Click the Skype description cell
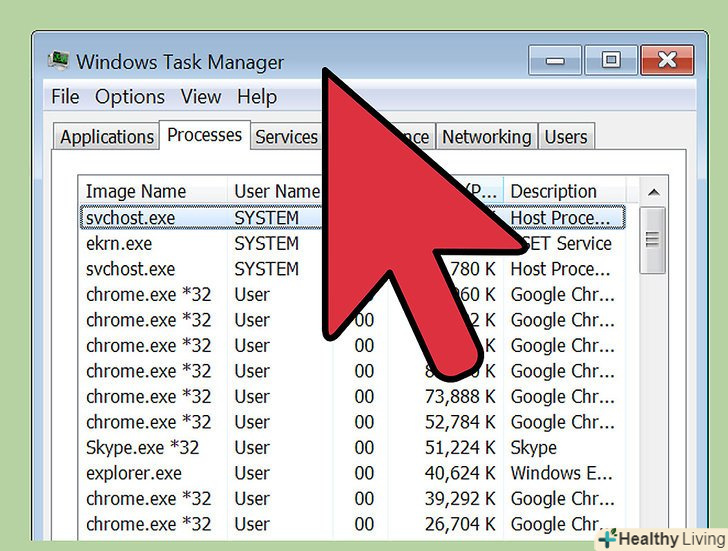The image size is (728, 551). tap(533, 447)
